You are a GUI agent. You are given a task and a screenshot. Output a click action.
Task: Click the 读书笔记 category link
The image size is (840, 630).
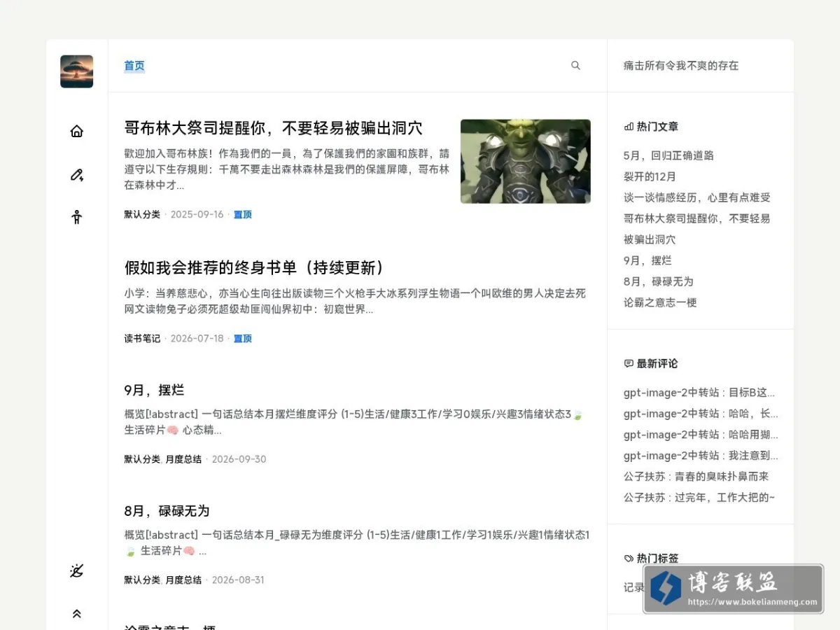click(142, 338)
